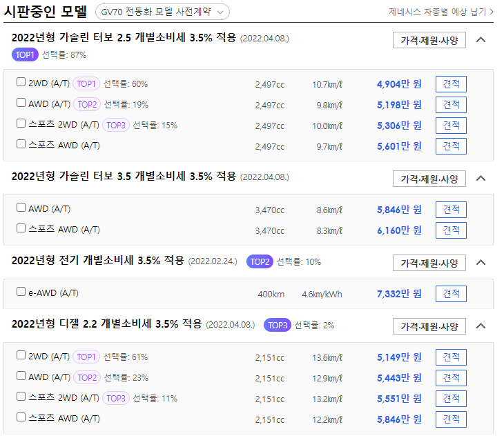The width and height of the screenshot is (504, 438).
Task: Check diesel 스포츠 AWD (A/T) 12.2km/ℓ
Action: [x=21, y=417]
